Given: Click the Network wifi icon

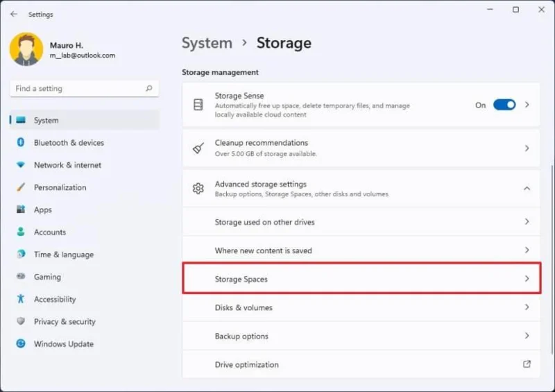Looking at the screenshot, I should 21,164.
